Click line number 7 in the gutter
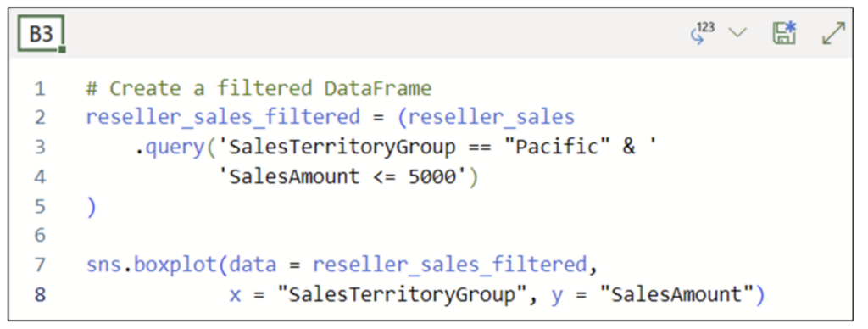This screenshot has height=329, width=868. coord(40,265)
